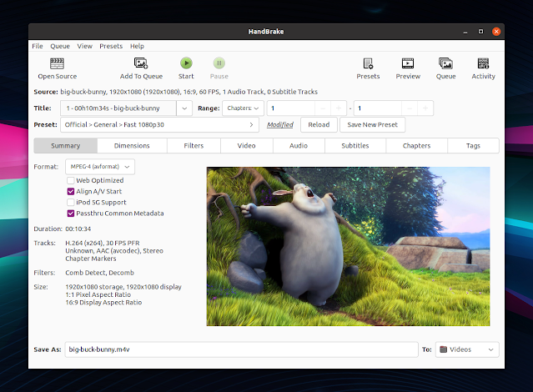The height and width of the screenshot is (392, 533).
Task: Show the Queue icon in toolbar
Action: 445,63
